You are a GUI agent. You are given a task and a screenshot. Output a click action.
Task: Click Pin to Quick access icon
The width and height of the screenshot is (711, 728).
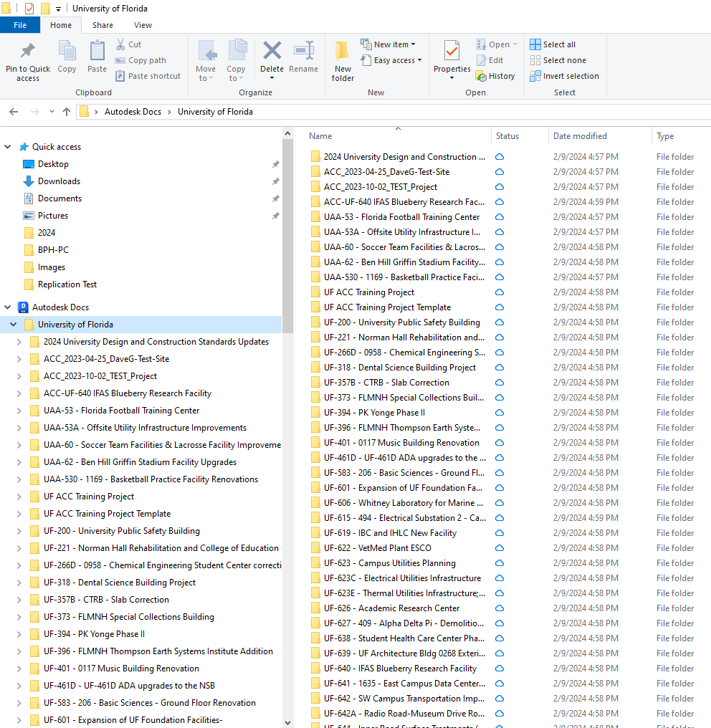[28, 51]
